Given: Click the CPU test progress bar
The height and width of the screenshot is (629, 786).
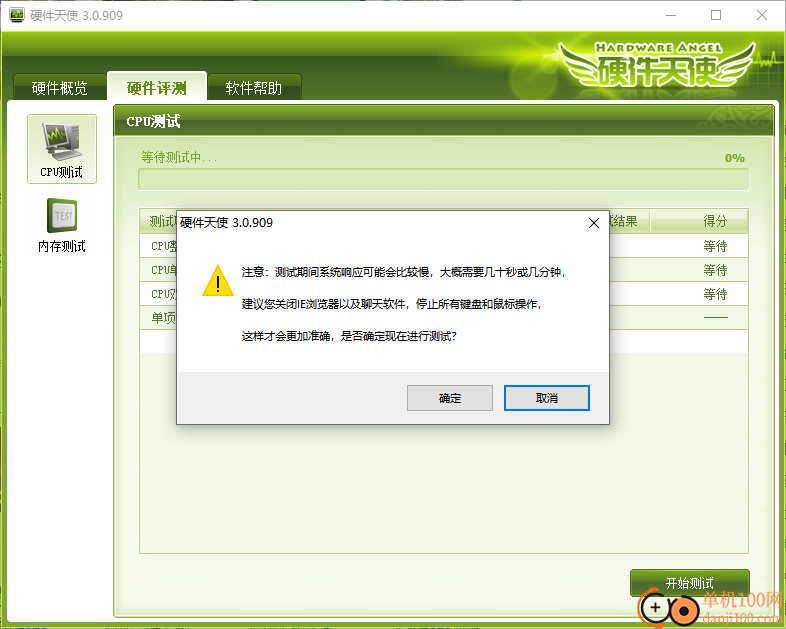Looking at the screenshot, I should 444,179.
